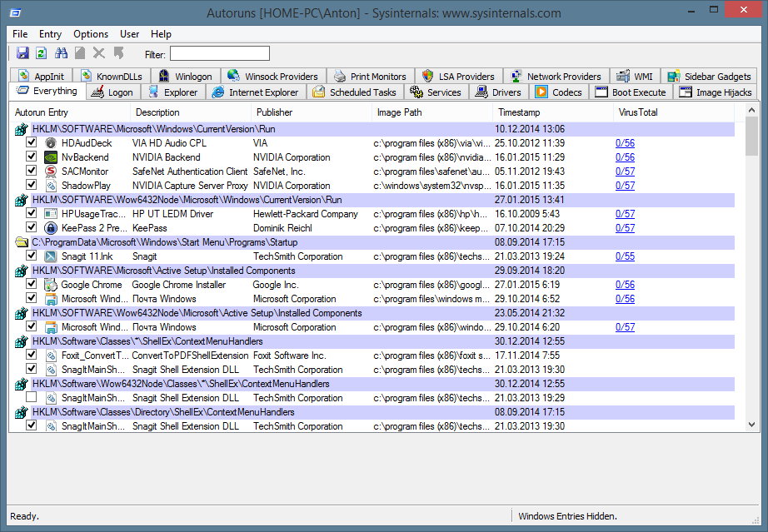
Task: Click the Google Chrome entry icon
Action: [51, 285]
